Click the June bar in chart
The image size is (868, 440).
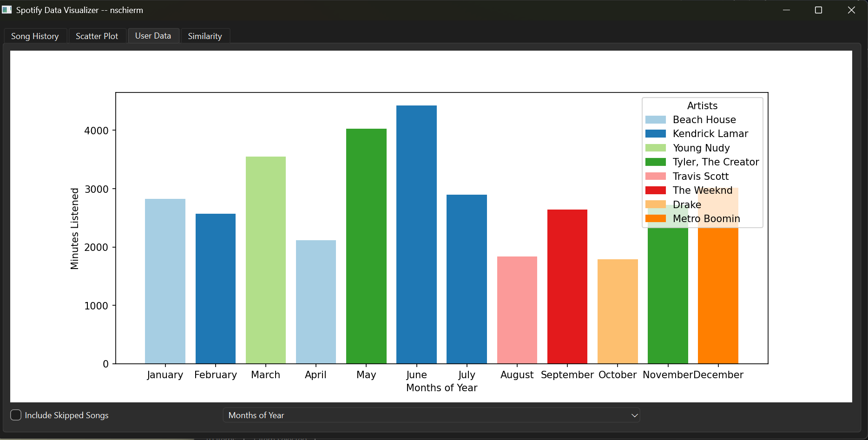(x=416, y=235)
